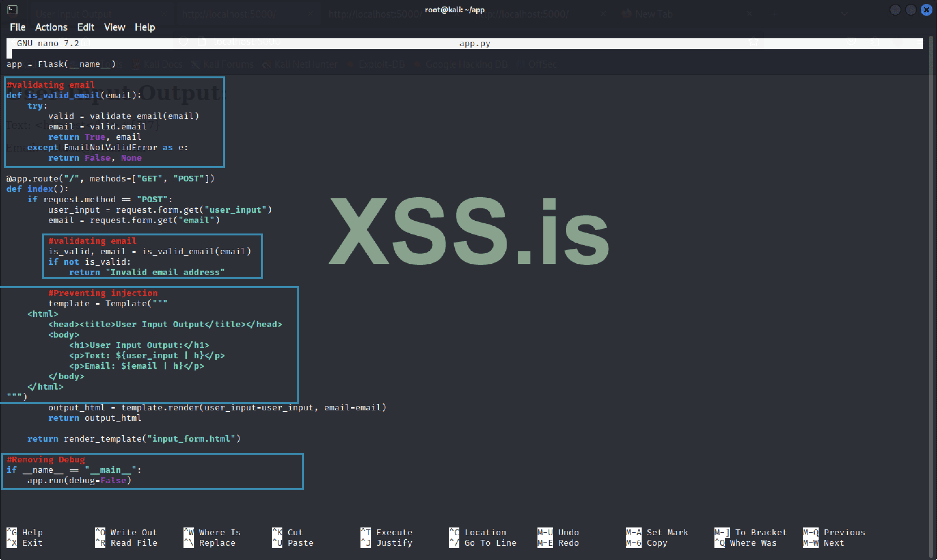
Task: Close the terminal window with blue X
Action: (x=927, y=10)
